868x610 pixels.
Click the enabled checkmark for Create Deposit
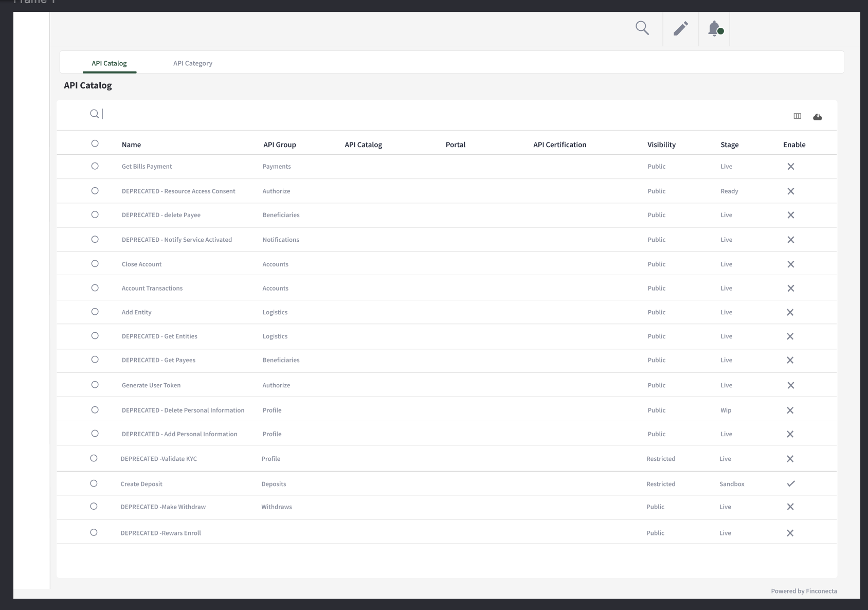(x=791, y=483)
